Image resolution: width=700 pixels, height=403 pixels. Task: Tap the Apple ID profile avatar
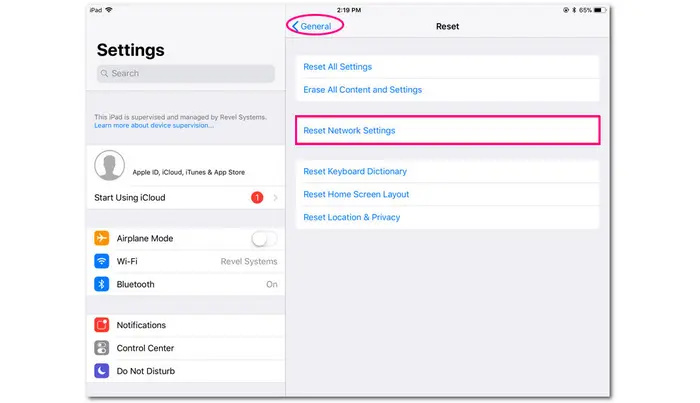[x=109, y=165]
